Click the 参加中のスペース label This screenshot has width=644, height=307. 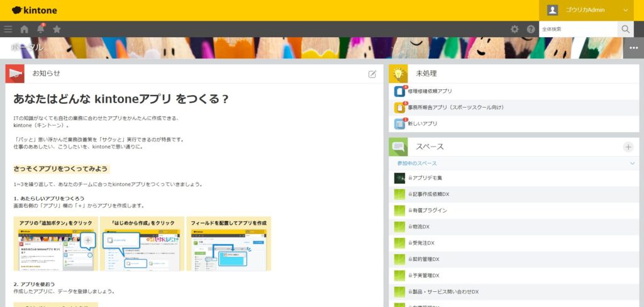[417, 164]
